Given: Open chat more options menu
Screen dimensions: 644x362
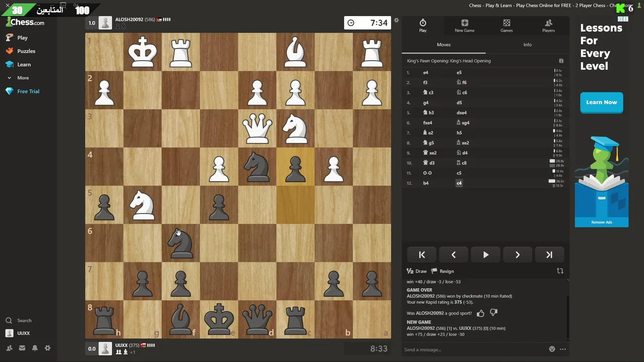Looking at the screenshot, I should [x=562, y=349].
